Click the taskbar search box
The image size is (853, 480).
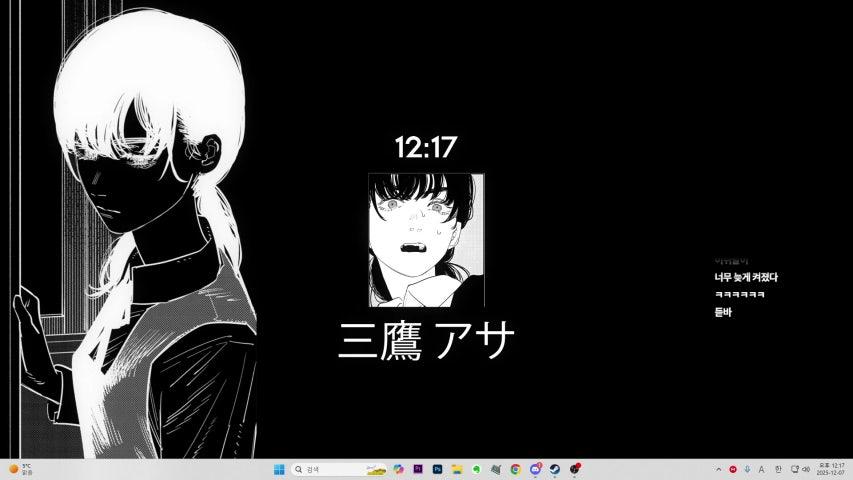pyautogui.click(x=339, y=469)
